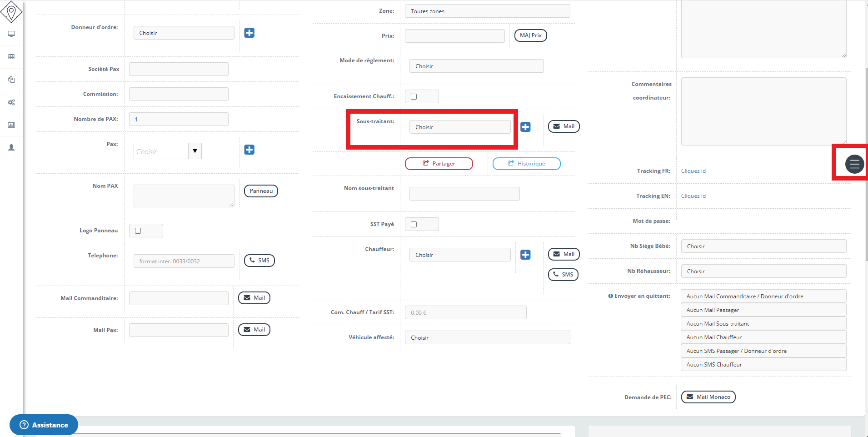Click plus icon next to Sous-traitant
Image resolution: width=868 pixels, height=437 pixels.
pos(525,127)
